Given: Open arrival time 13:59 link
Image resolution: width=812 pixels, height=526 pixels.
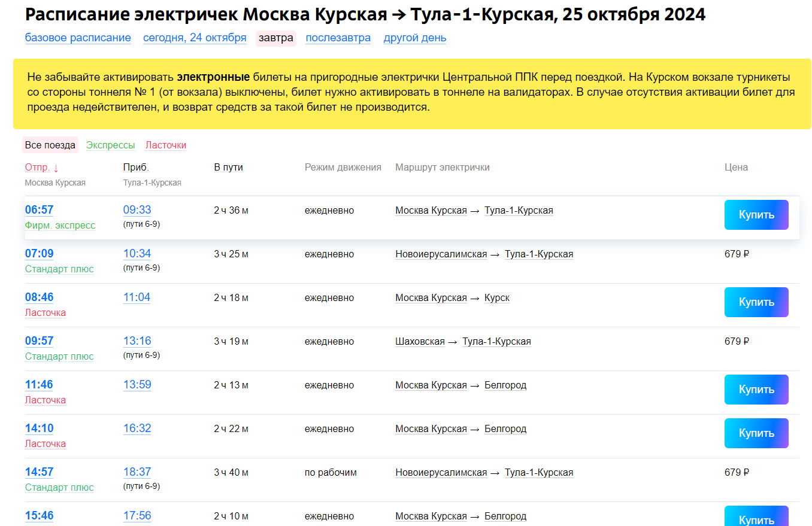Looking at the screenshot, I should (x=137, y=385).
